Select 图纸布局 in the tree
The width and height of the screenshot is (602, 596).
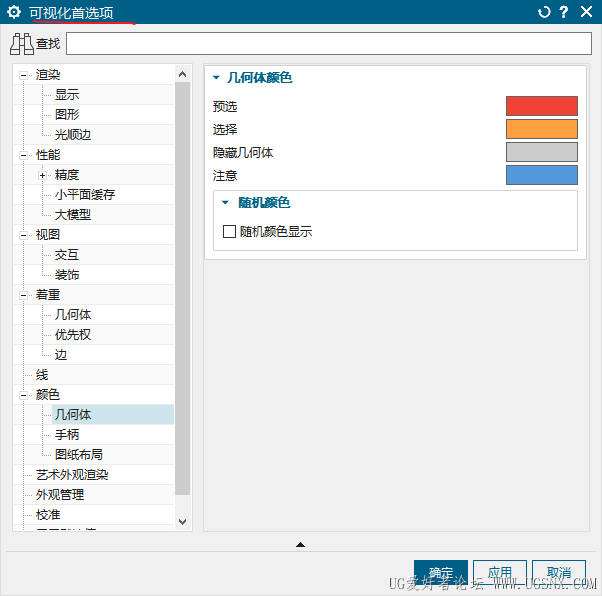79,455
